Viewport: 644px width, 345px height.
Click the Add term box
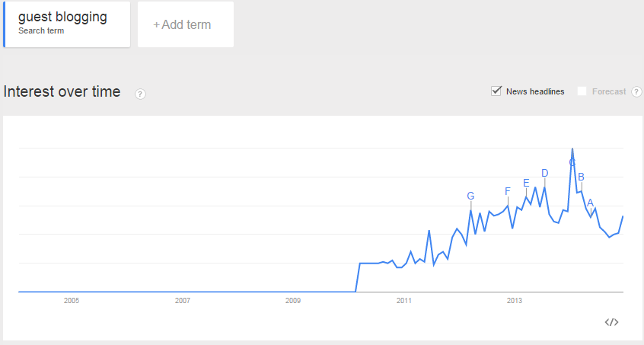(x=186, y=24)
